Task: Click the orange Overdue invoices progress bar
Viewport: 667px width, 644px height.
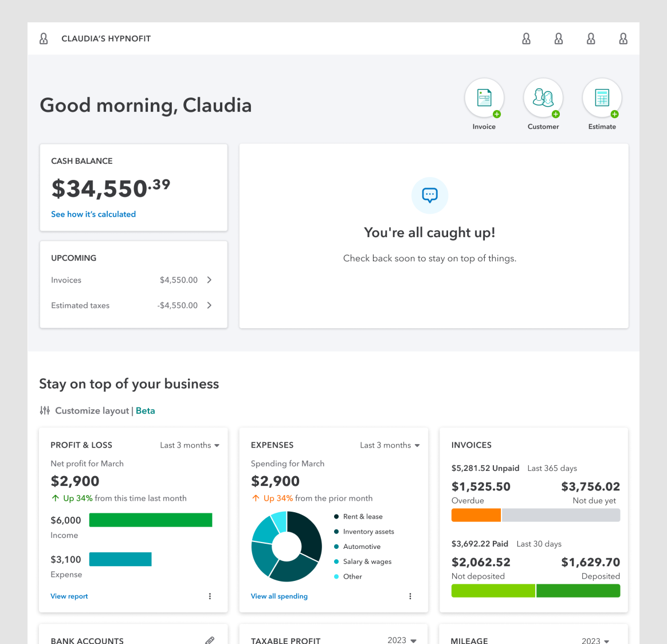Action: tap(476, 515)
